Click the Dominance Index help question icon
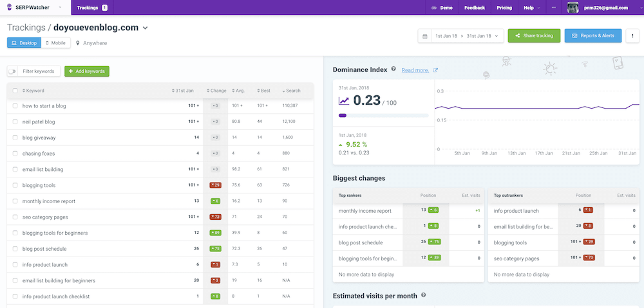The width and height of the screenshot is (644, 308). coord(393,69)
